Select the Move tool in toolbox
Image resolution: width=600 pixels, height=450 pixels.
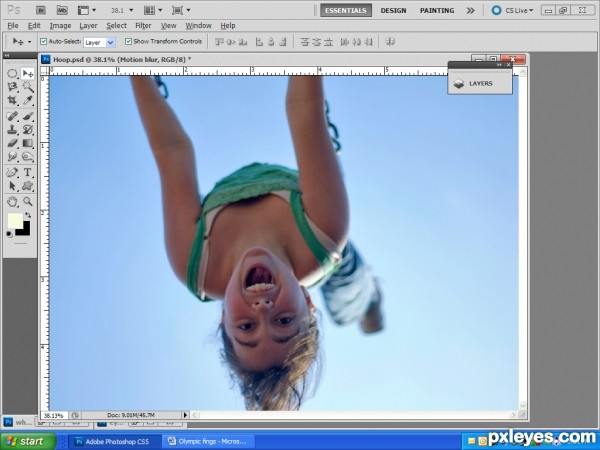(x=28, y=73)
